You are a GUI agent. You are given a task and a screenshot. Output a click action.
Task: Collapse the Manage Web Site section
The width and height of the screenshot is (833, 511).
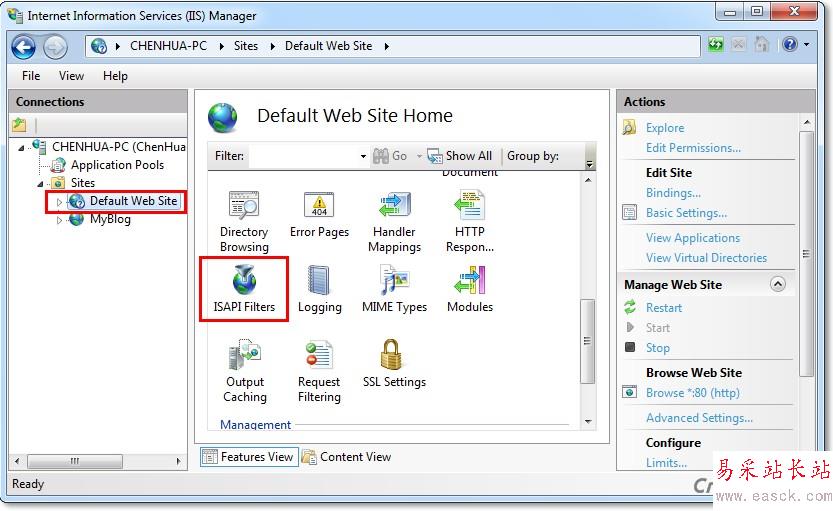(x=777, y=284)
